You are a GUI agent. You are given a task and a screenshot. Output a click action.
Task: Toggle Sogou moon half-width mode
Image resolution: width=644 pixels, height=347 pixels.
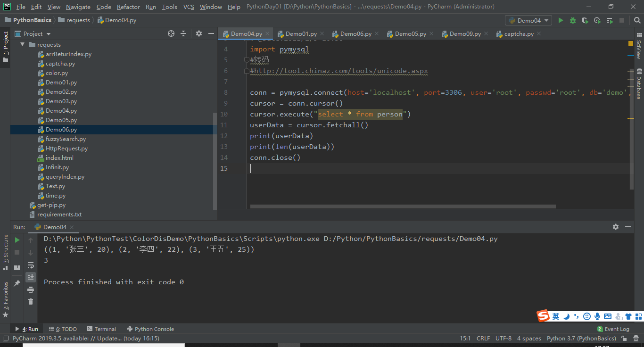point(566,316)
